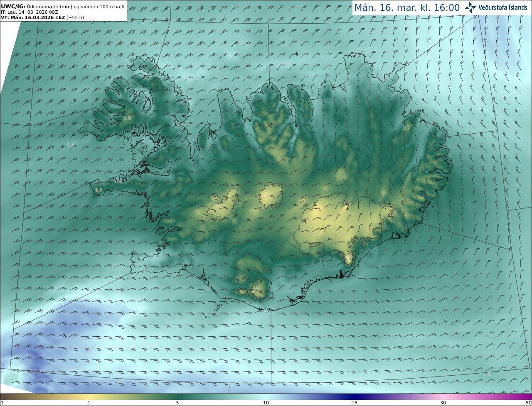This screenshot has width=532, height=406.
Task: Click the Veðurstofa Íslands name text
Action: click(x=503, y=7)
